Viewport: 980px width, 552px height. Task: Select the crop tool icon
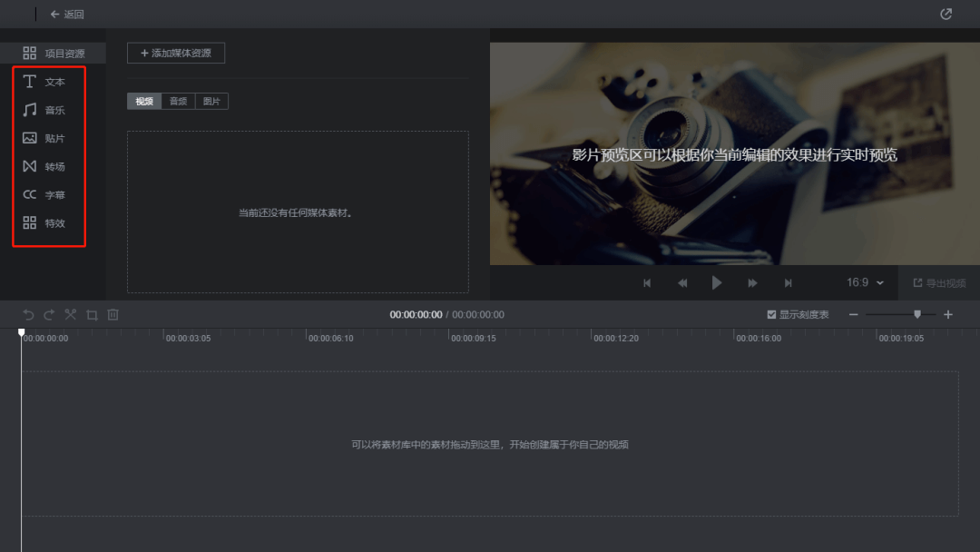(x=92, y=315)
